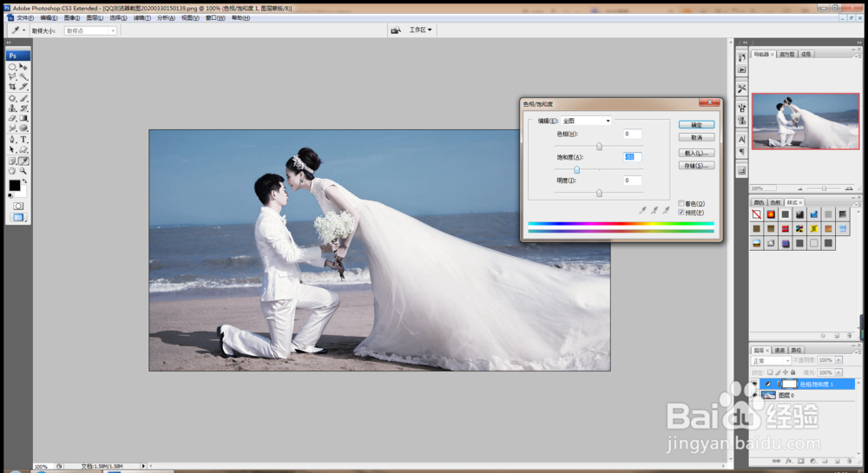Open the layer opacity slider arrow
The height and width of the screenshot is (473, 868).
click(839, 360)
